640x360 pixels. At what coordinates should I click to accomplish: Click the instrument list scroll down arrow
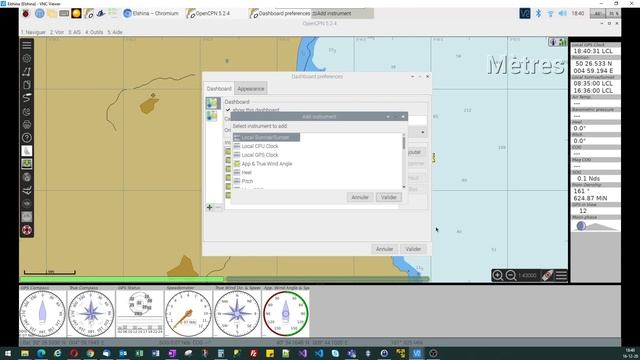click(404, 187)
